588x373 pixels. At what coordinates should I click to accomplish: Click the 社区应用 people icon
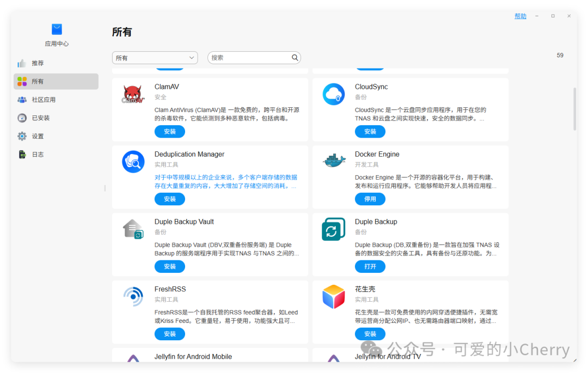pos(22,100)
